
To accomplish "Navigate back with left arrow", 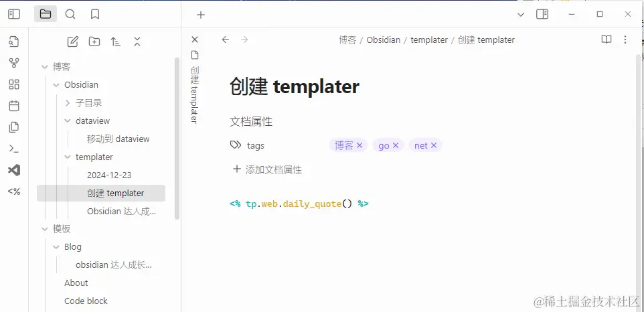I will (226, 40).
